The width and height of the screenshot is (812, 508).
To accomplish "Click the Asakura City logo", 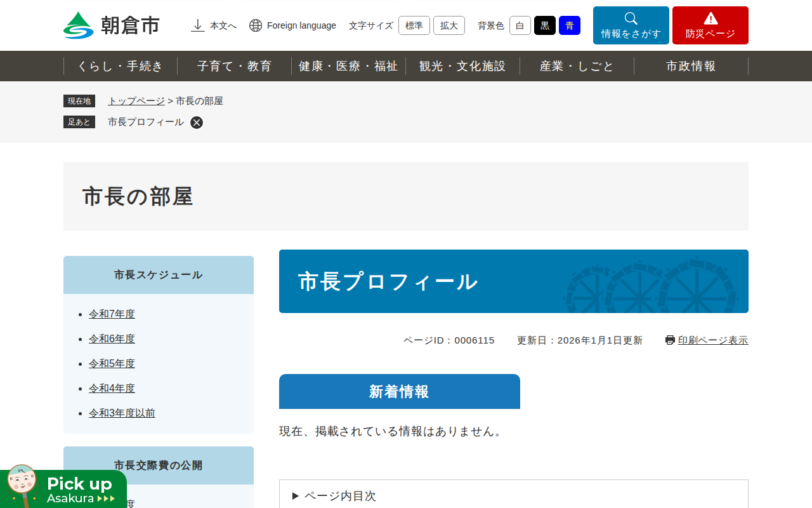I will coord(112,25).
